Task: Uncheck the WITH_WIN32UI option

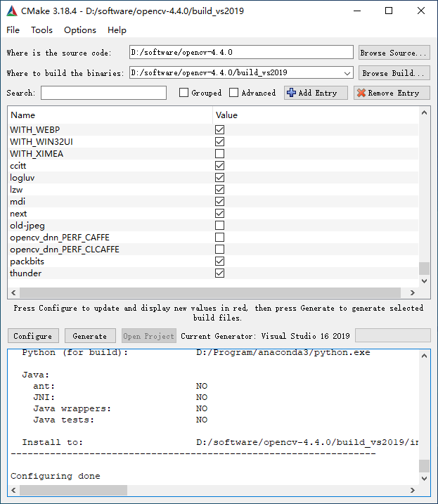Action: [x=219, y=142]
